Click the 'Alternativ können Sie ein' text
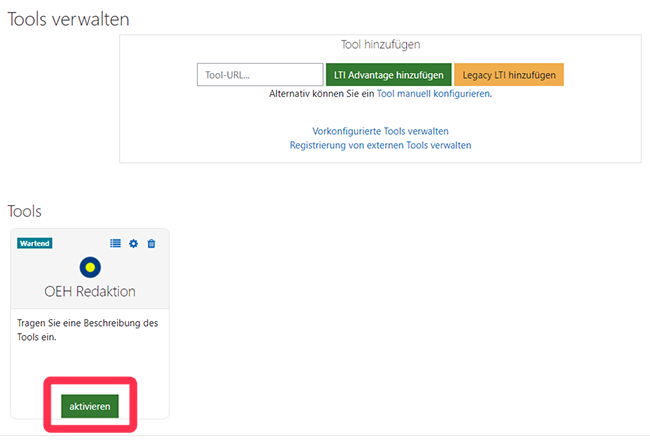The width and height of the screenshot is (650, 448). [322, 94]
